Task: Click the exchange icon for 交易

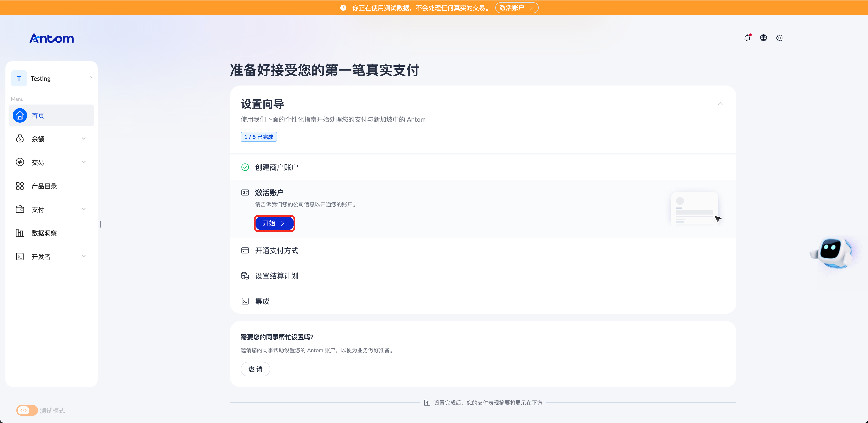Action: coord(20,162)
